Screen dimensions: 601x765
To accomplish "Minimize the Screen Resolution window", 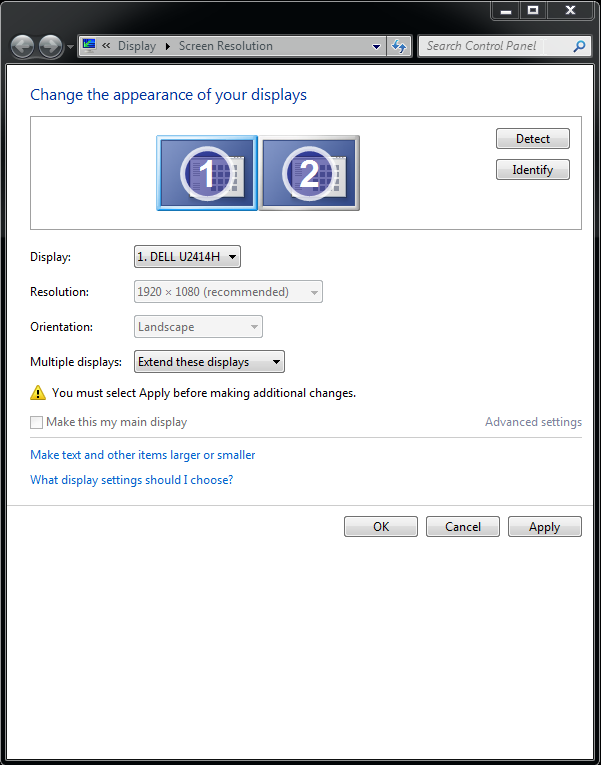I will [506, 11].
